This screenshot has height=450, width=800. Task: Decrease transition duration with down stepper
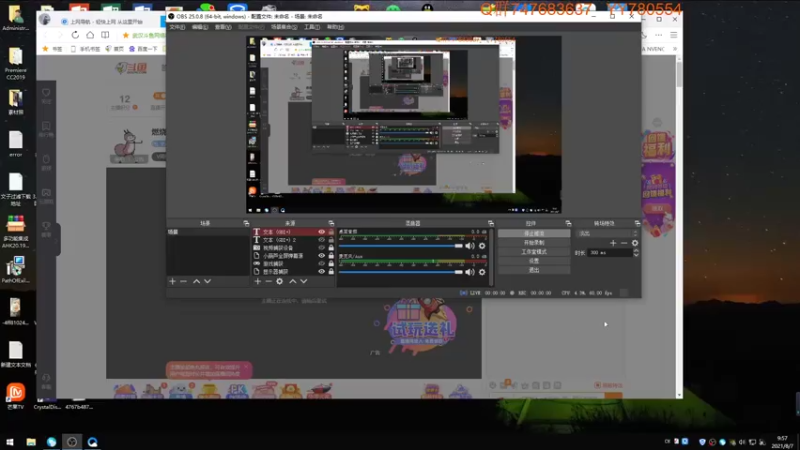[636, 255]
